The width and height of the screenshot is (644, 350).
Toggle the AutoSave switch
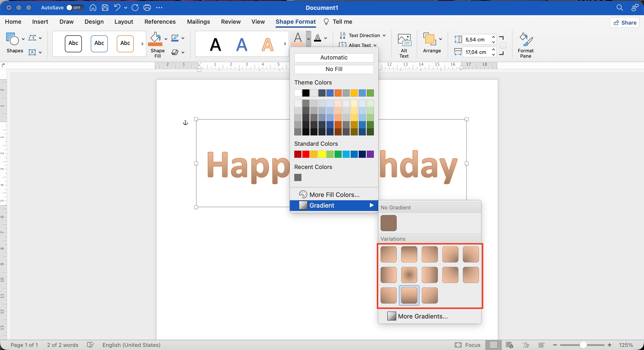click(74, 8)
